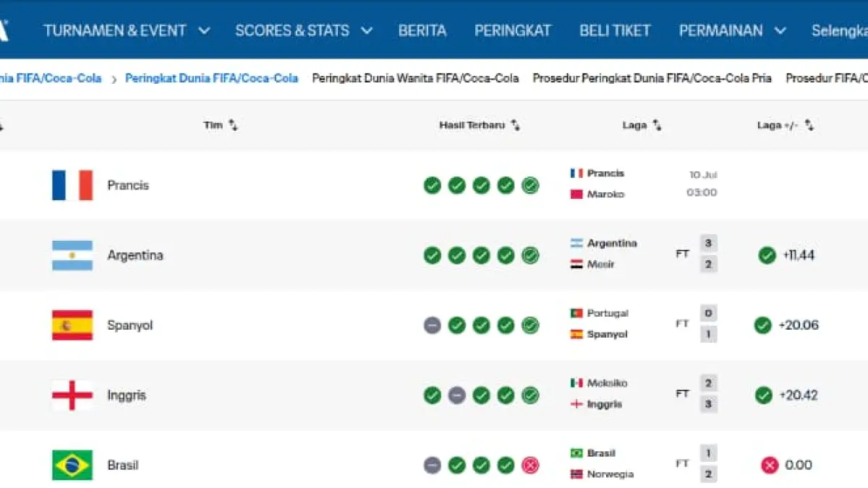Click the +11.44 points value
Viewport: 868px width, 488px height.
pos(799,255)
